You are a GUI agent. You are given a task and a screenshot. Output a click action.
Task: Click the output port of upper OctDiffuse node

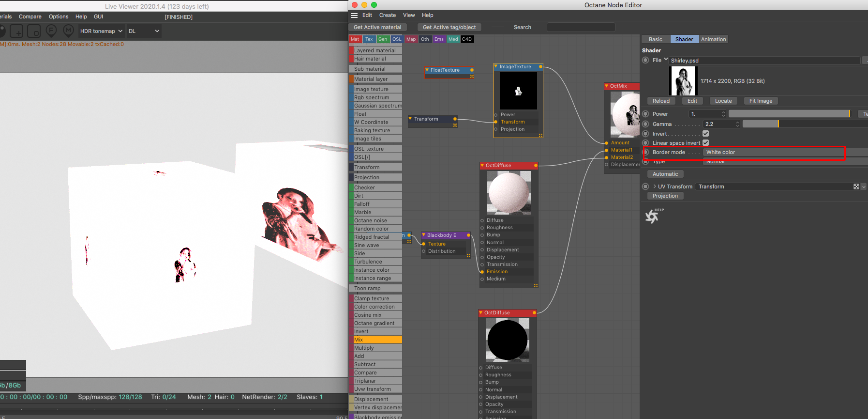(x=536, y=166)
